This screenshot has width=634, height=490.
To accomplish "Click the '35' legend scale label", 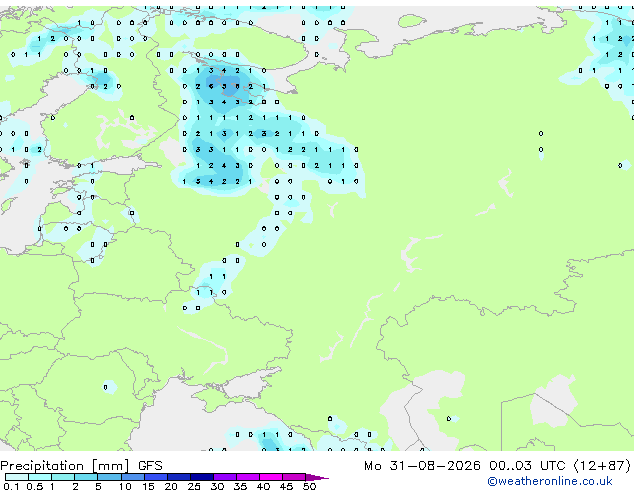I will click(x=240, y=486).
